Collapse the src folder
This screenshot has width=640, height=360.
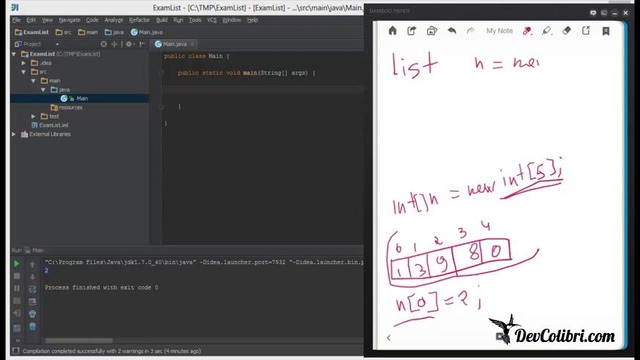(x=24, y=72)
